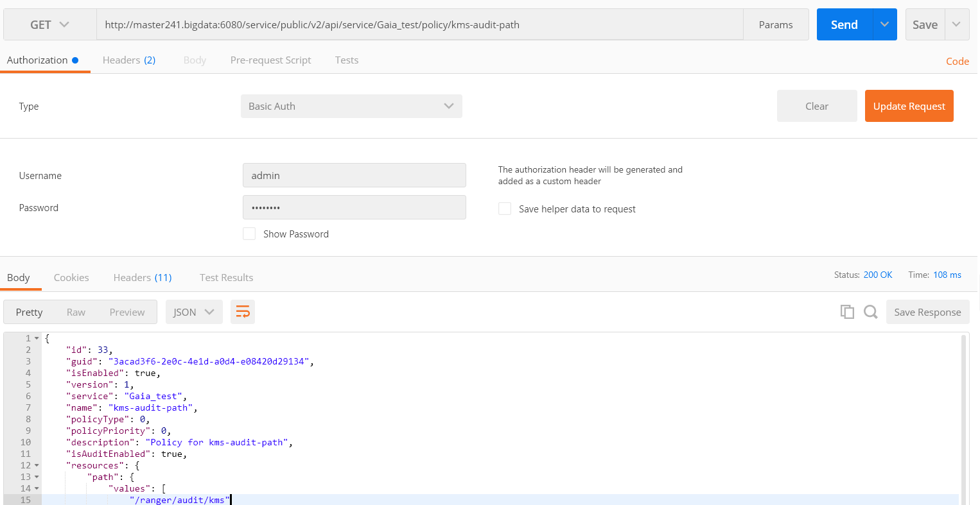Image resolution: width=980 pixels, height=505 pixels.
Task: Open the GET request method dropdown
Action: tap(49, 24)
